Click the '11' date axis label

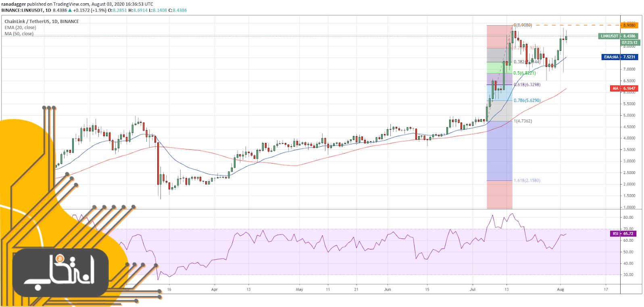pos(328,289)
